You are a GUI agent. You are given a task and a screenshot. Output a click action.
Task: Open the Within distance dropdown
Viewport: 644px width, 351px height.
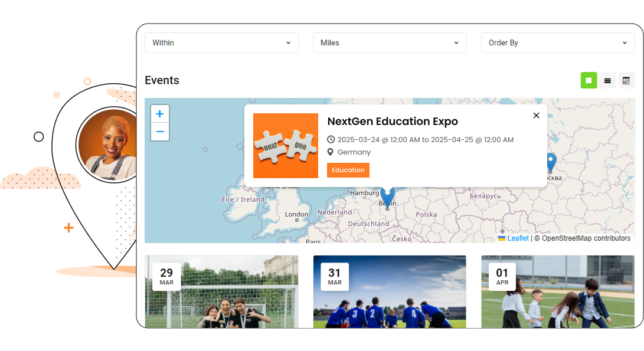(221, 42)
